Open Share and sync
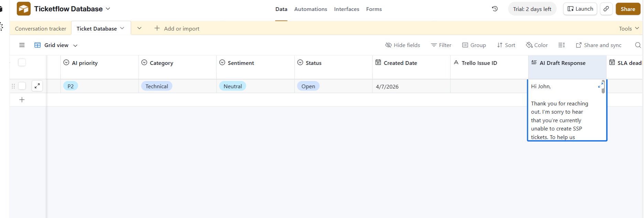Viewport: 644px width, 218px height. coord(598,45)
